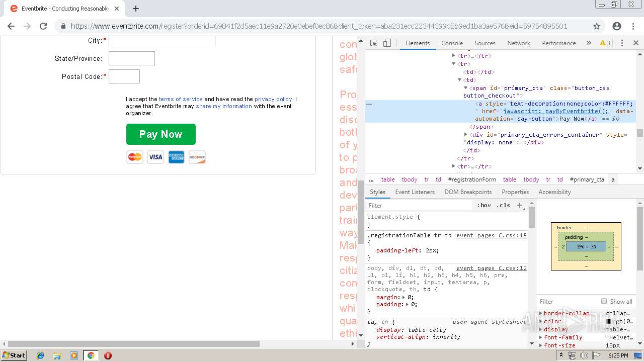644x362 pixels.
Task: Expand the computed font-size property
Action: (541, 345)
